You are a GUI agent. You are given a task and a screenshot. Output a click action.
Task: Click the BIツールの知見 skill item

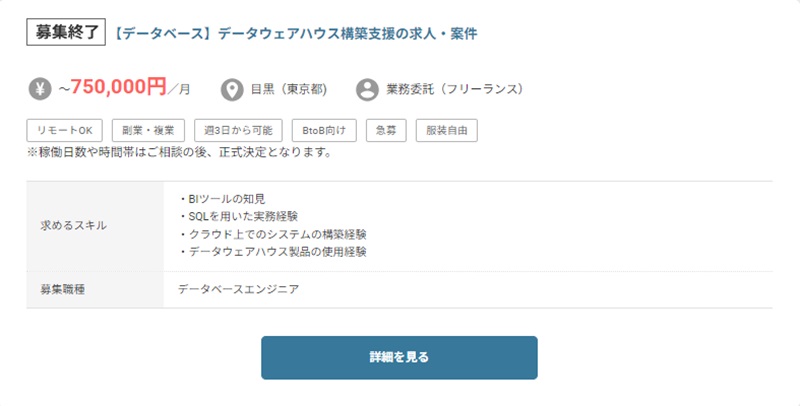[x=221, y=199]
